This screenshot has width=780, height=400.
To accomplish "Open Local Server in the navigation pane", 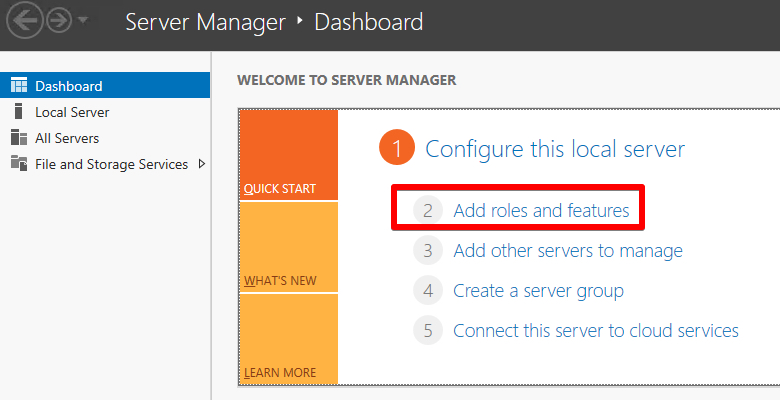I will pyautogui.click(x=105, y=111).
